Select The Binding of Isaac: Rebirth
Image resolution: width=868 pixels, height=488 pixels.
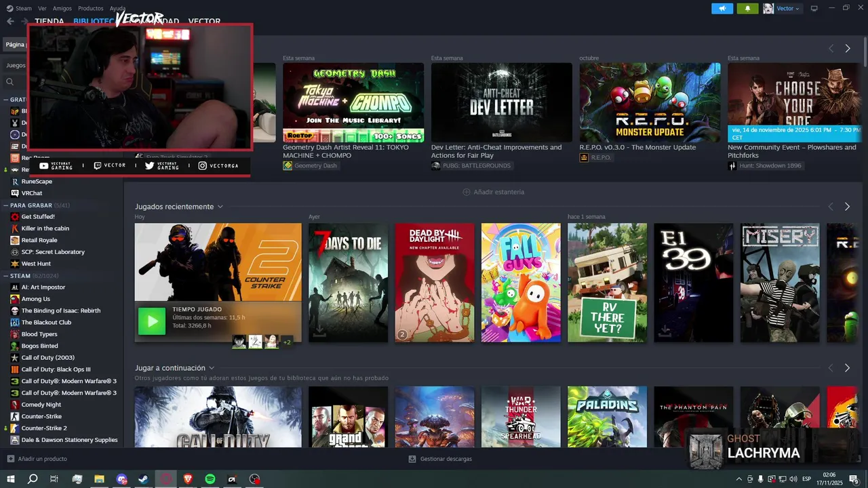[x=61, y=310]
